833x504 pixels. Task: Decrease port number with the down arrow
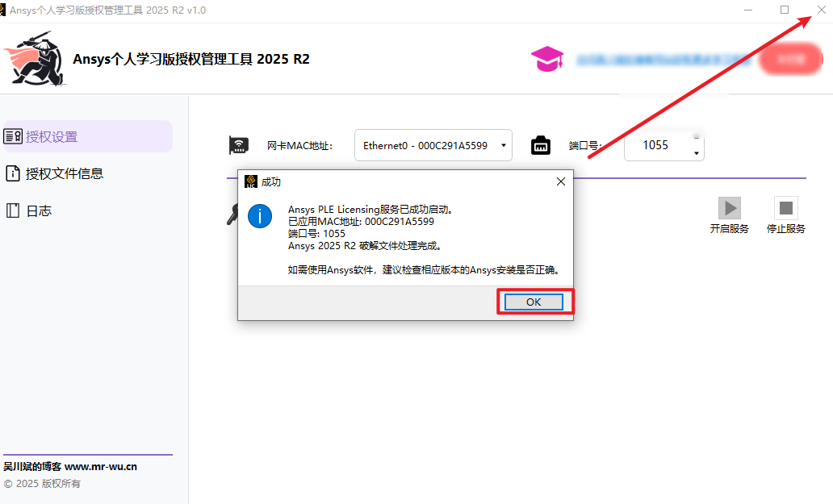[697, 153]
